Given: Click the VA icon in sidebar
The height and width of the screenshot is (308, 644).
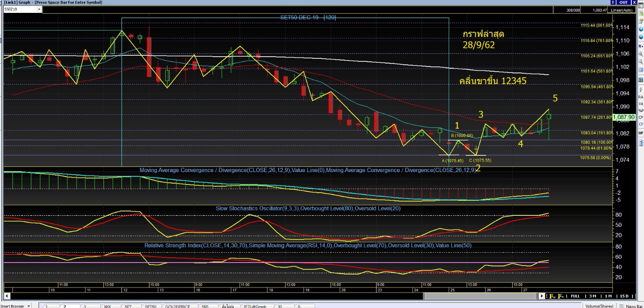Looking at the screenshot, I should click(641, 104).
